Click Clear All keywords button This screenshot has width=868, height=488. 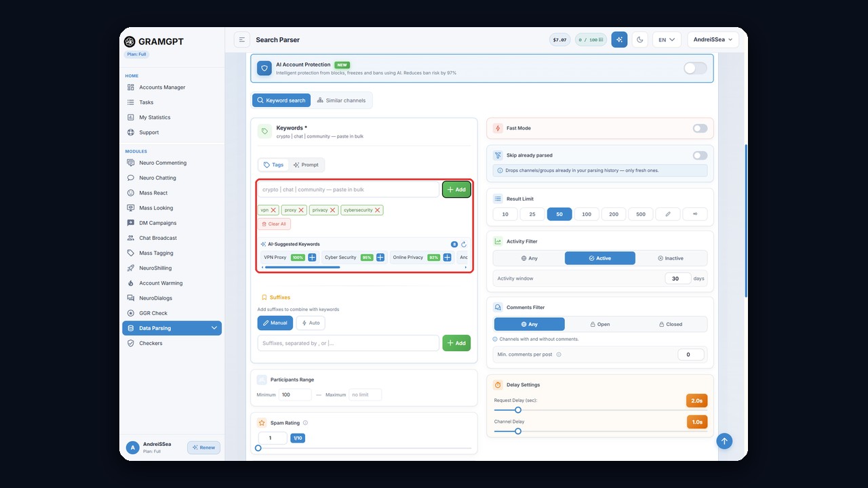click(274, 224)
